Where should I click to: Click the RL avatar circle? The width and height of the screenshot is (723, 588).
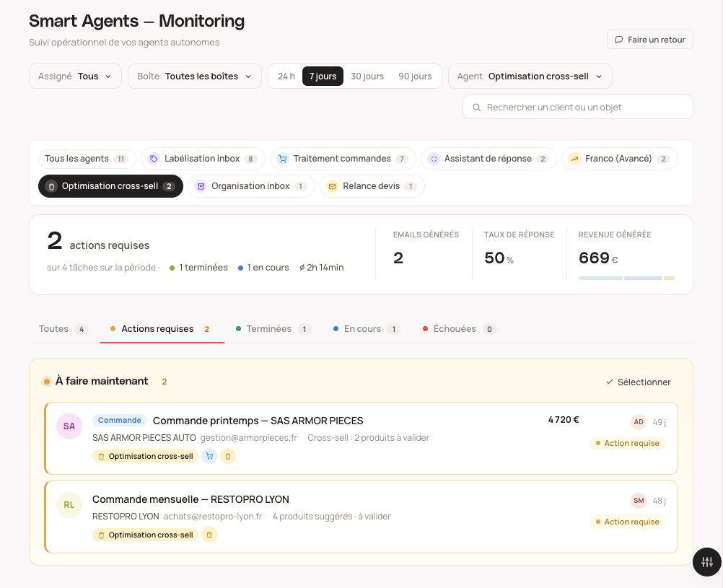coord(69,505)
